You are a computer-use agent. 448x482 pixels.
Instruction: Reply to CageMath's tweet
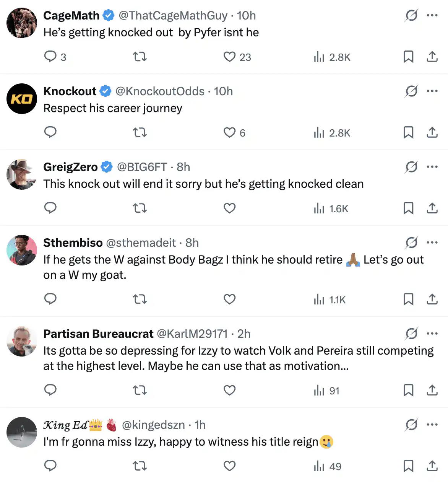coord(50,57)
